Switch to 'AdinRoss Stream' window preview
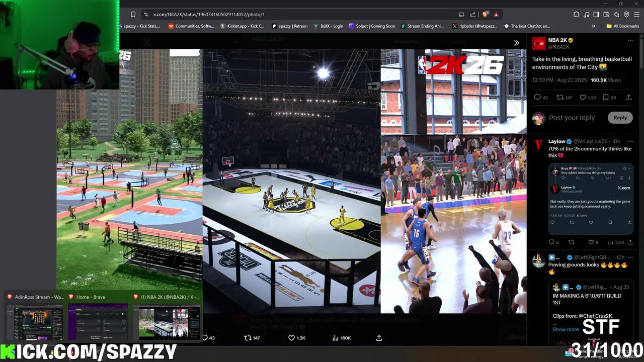Viewport: 644px width, 362px height. 35,317
